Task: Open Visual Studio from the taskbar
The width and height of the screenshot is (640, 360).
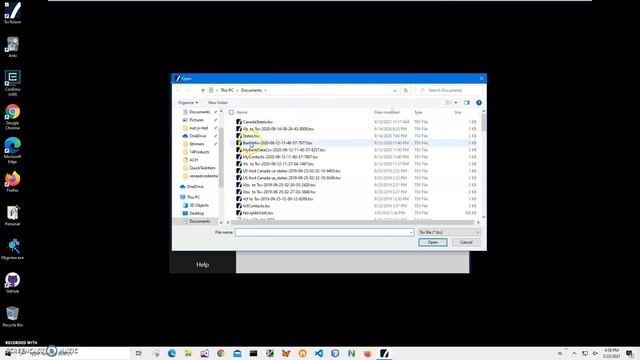Action: tap(204, 353)
